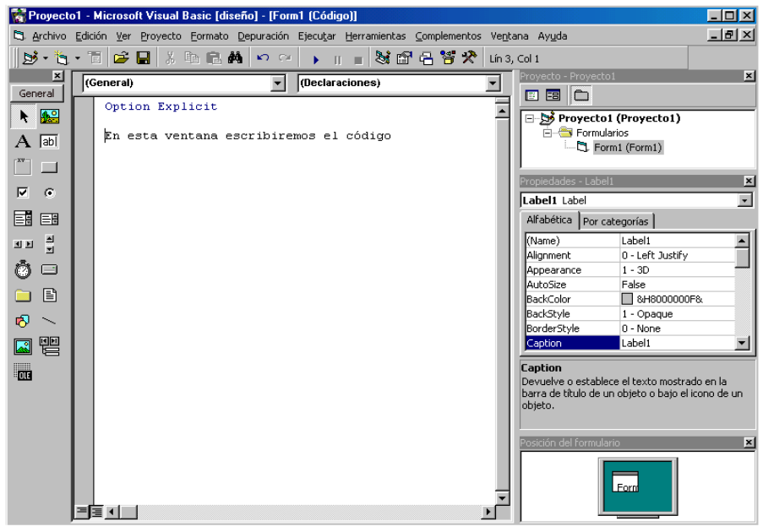
Task: Select the ComboBox control tool
Action: click(x=23, y=219)
